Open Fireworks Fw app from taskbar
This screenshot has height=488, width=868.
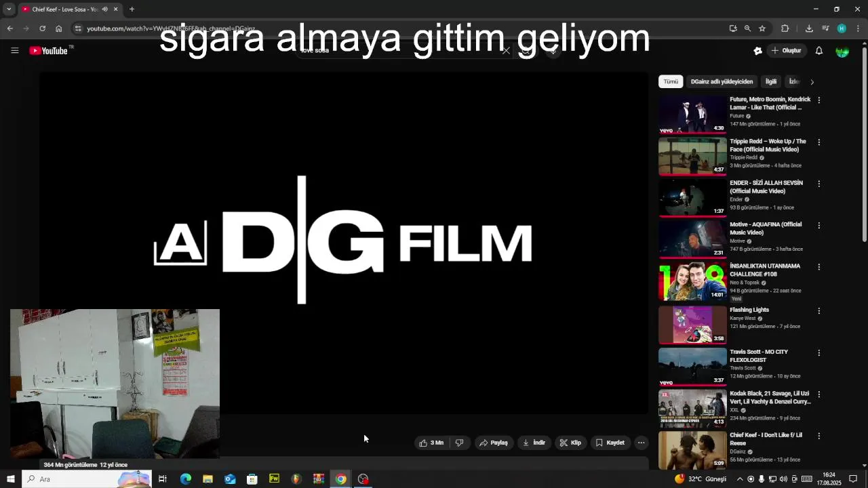coord(274,479)
